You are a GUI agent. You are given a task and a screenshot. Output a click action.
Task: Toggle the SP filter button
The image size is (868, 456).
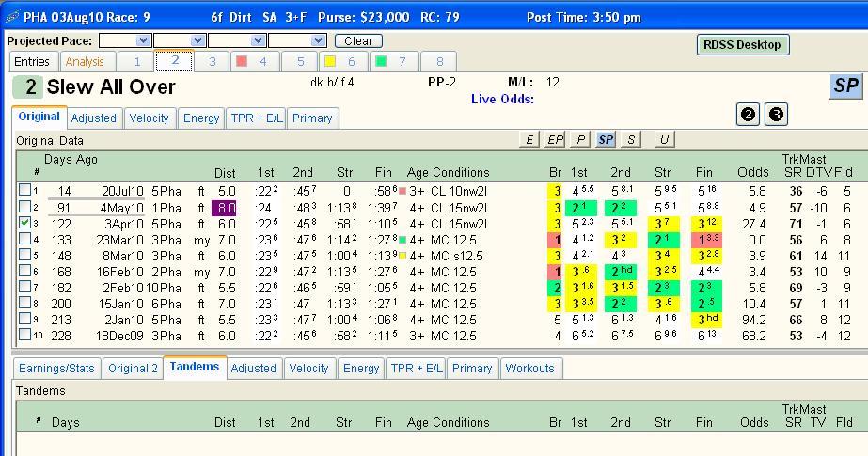pyautogui.click(x=606, y=139)
